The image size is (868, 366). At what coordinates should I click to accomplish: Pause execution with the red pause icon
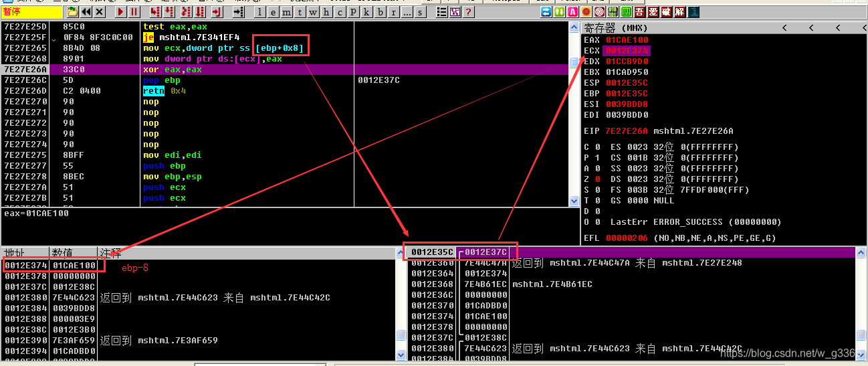click(x=134, y=11)
